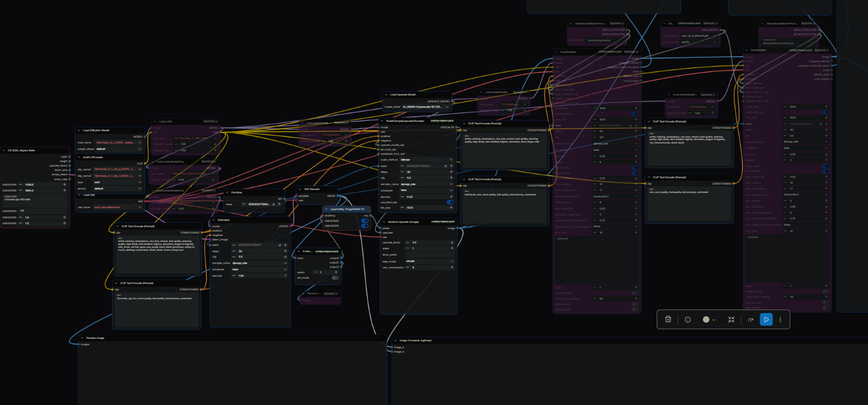The width and height of the screenshot is (868, 405).
Task: Collapse the LayerUtility PurgeVRAM V2 node
Action: click(x=326, y=209)
